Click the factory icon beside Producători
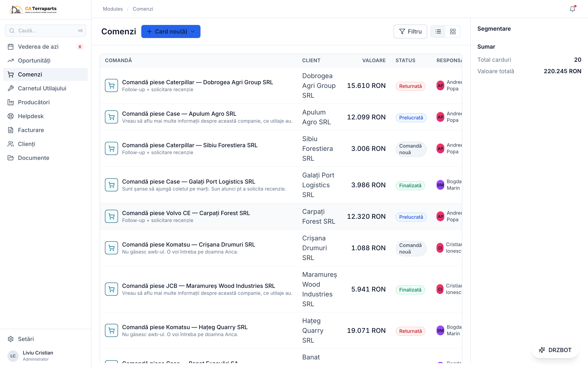Screen dimensions: 588x368 coord(11,102)
